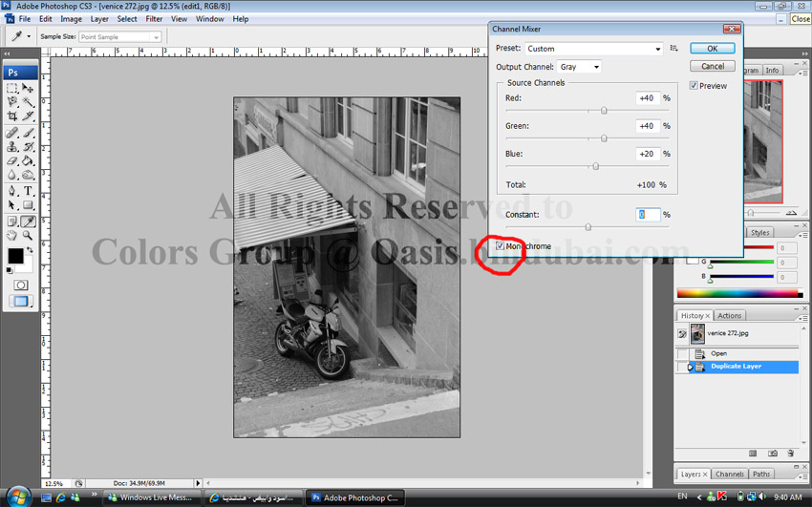Select the Rectangle shape tool
The height and width of the screenshot is (507, 812).
pos(28,205)
